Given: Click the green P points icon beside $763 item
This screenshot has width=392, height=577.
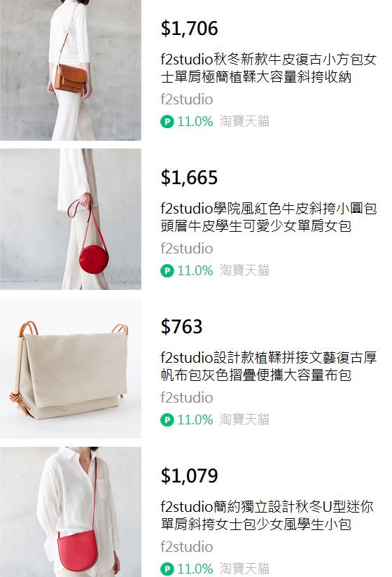Looking at the screenshot, I should tap(167, 420).
